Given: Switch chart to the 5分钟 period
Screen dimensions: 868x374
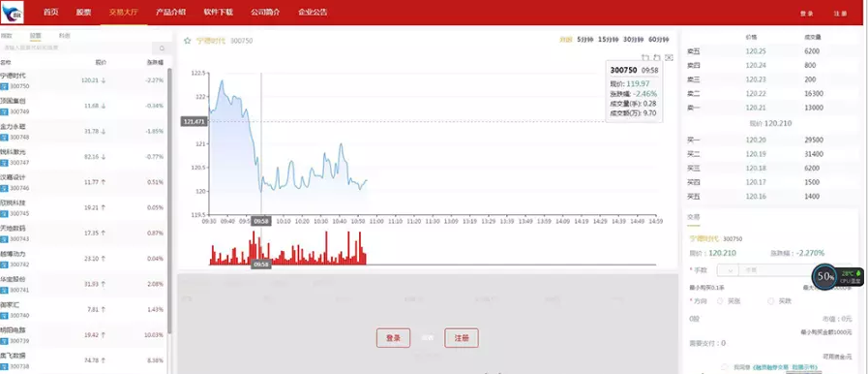Looking at the screenshot, I should (x=584, y=40).
